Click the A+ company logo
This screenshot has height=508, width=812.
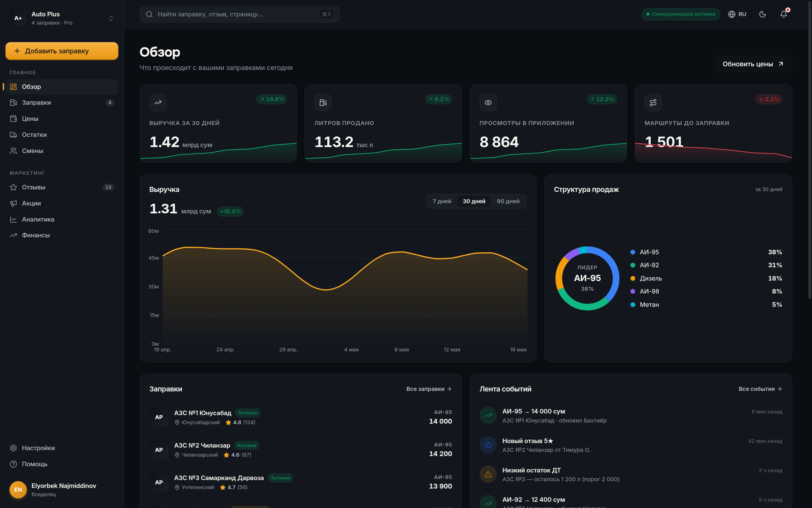click(18, 18)
